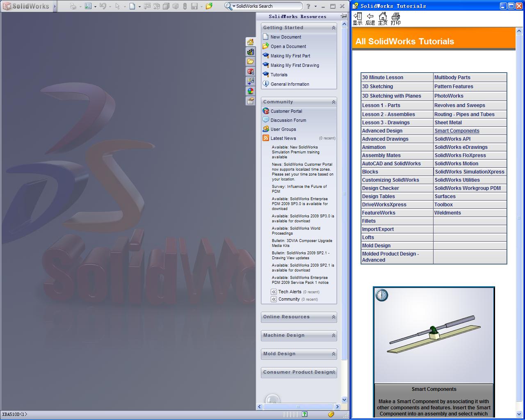Click the Save floppy disk icon
Viewport: 525px width, 420px height.
(194, 6)
